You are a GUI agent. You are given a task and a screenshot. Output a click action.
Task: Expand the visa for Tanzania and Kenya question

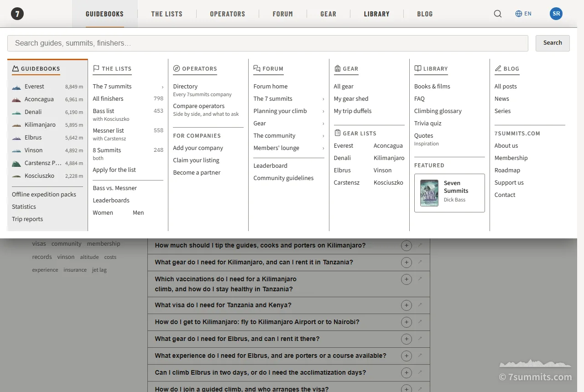406,305
